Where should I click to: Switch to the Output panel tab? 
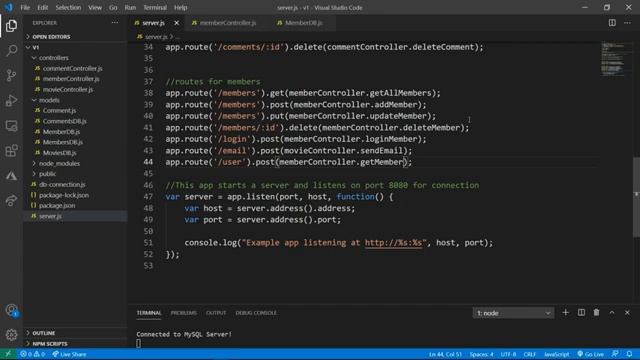point(216,313)
